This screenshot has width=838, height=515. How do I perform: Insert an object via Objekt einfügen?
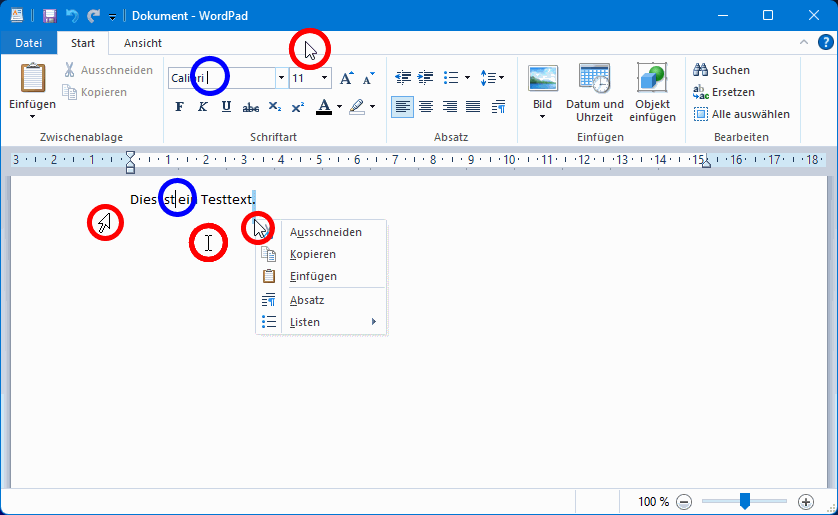coord(652,79)
